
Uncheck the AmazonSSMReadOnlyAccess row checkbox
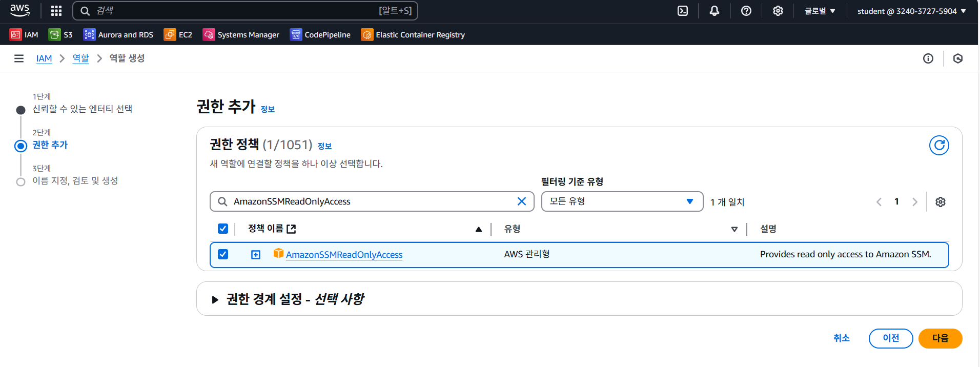tap(223, 254)
